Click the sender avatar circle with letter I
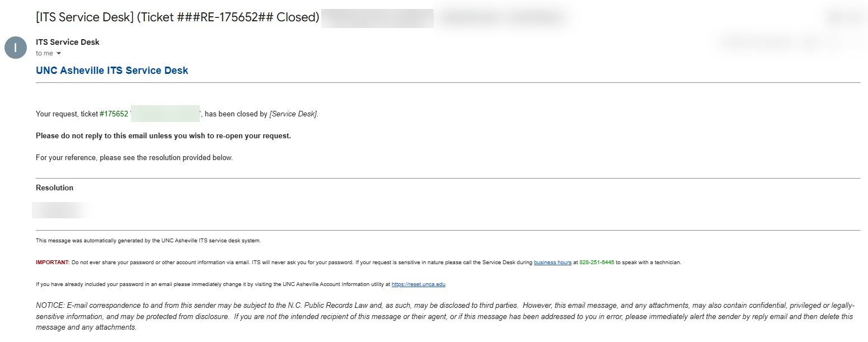 click(x=16, y=48)
